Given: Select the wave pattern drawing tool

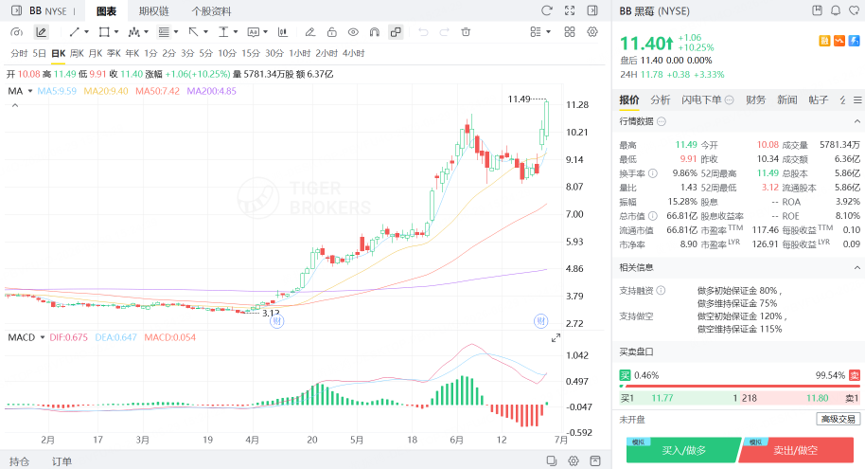Looking at the screenshot, I should pos(134,32).
